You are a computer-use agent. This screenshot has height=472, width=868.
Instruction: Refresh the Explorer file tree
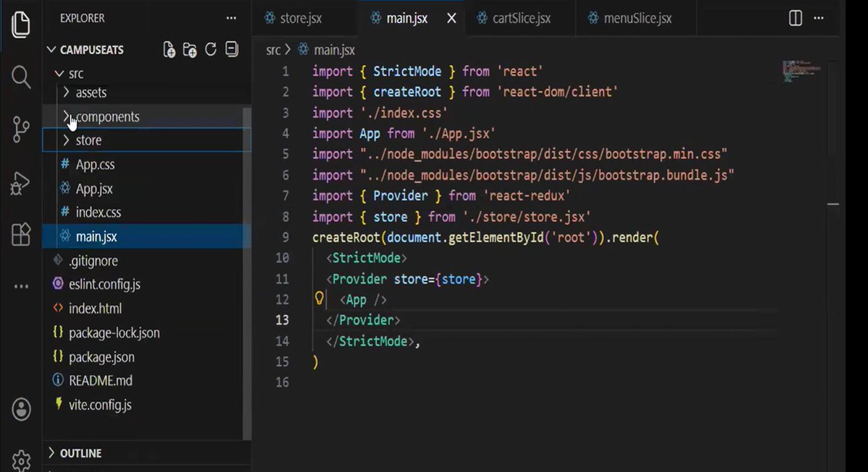click(x=210, y=50)
